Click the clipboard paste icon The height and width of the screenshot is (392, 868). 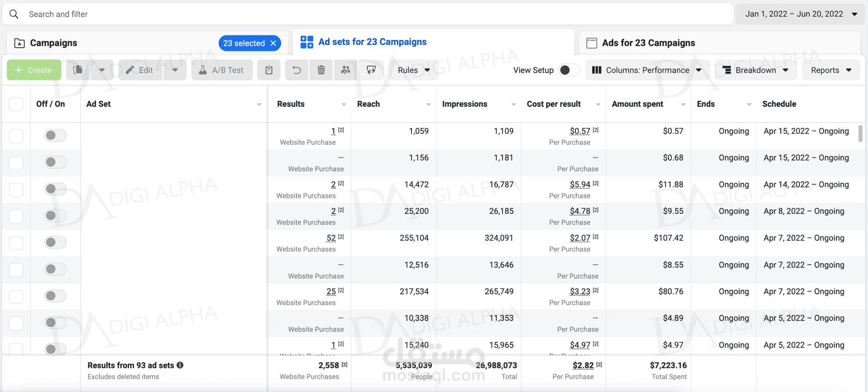click(269, 70)
